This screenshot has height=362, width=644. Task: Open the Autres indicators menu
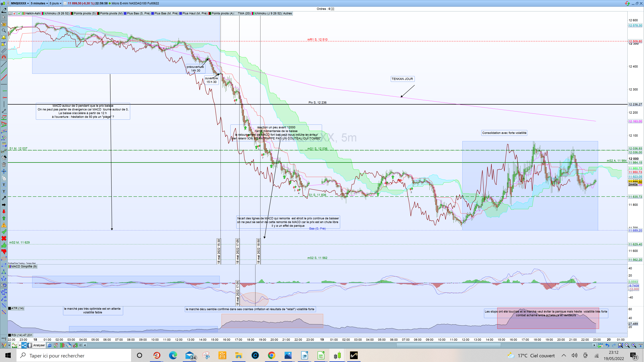pos(287,13)
